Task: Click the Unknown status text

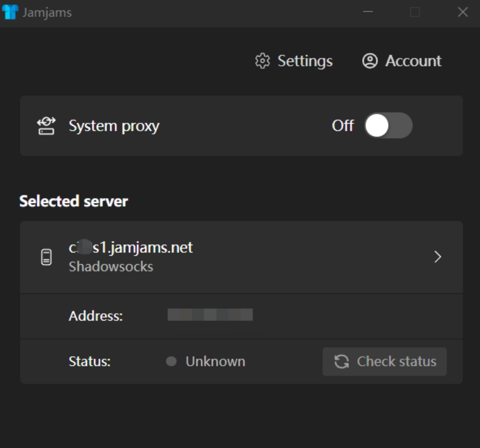Action: [x=215, y=362]
